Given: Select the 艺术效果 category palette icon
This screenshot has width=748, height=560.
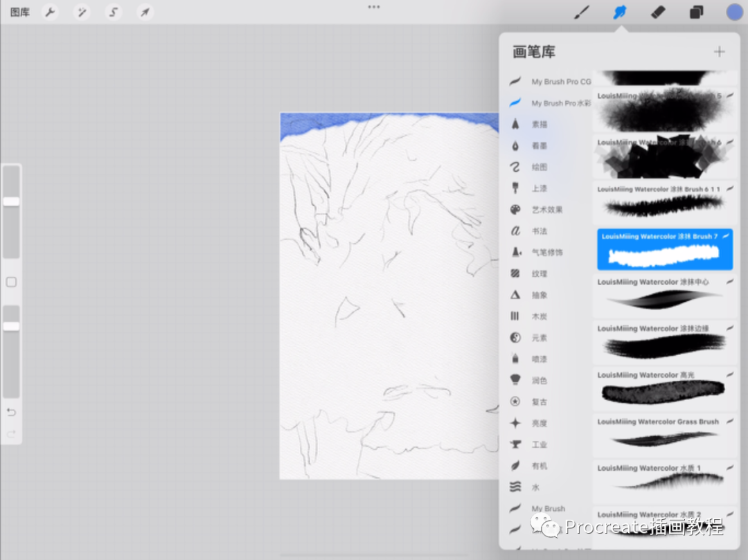Looking at the screenshot, I should tap(515, 210).
